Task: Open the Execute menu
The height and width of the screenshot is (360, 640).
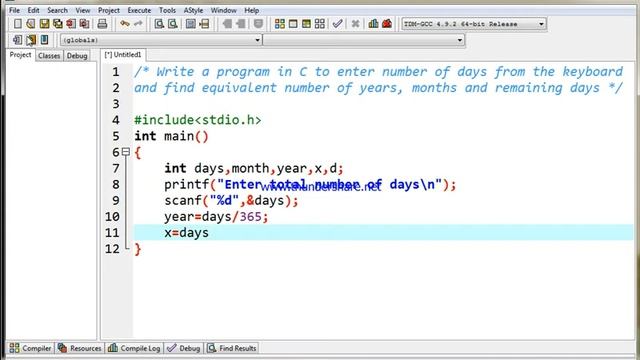Action: pyautogui.click(x=139, y=10)
